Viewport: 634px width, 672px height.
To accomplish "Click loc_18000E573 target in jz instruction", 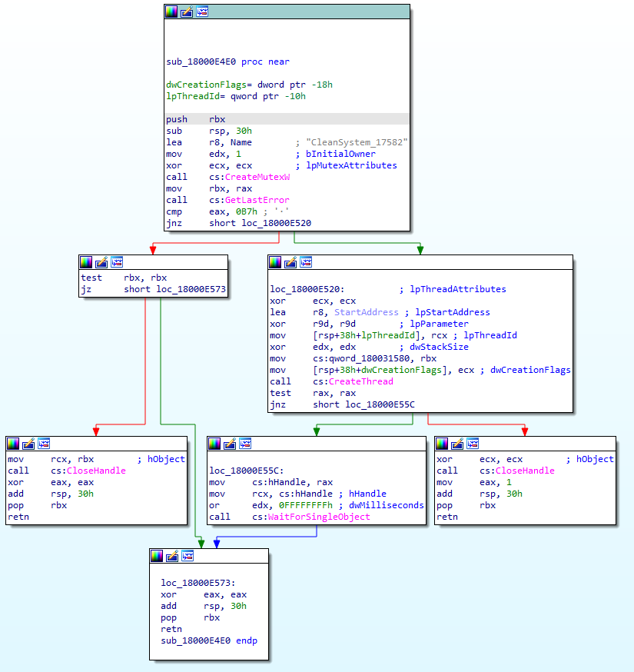I will [191, 289].
